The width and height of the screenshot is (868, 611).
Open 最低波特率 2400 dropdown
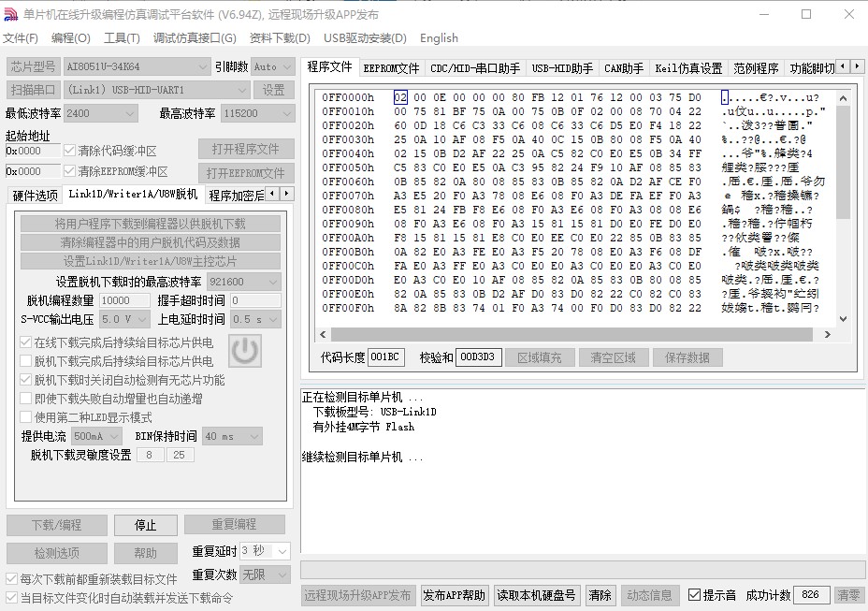point(100,113)
